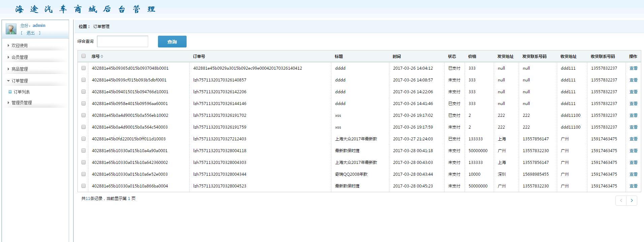Screen dimensions: 644x242
Task: Click the 退出 logout link
Action: (30, 33)
